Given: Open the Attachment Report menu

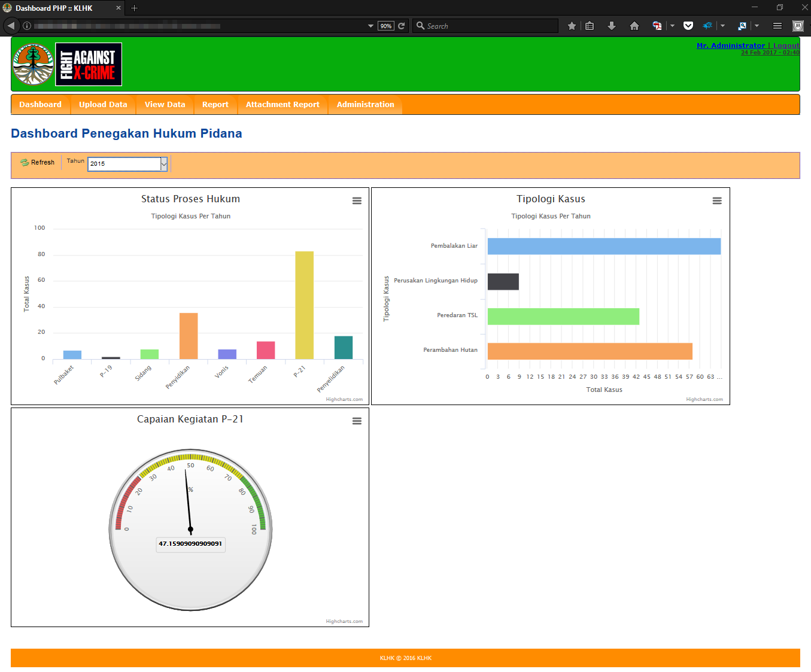Looking at the screenshot, I should (x=283, y=105).
